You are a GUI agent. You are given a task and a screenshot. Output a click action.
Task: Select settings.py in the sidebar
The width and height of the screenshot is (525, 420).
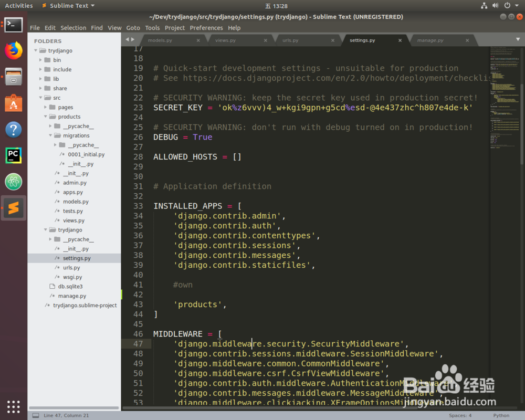click(x=75, y=258)
